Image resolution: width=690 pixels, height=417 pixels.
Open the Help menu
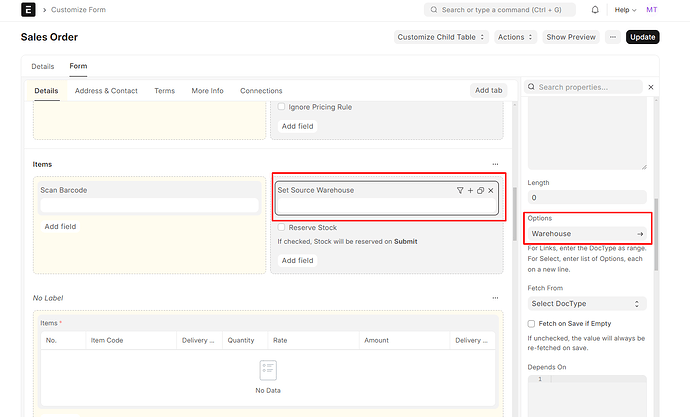tap(625, 10)
